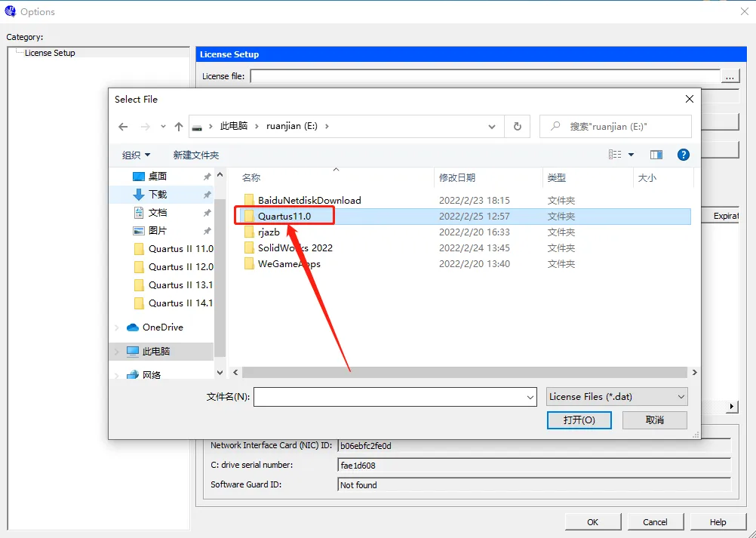756x538 pixels.
Task: Click the Forward arrow in Select File
Action: [145, 127]
